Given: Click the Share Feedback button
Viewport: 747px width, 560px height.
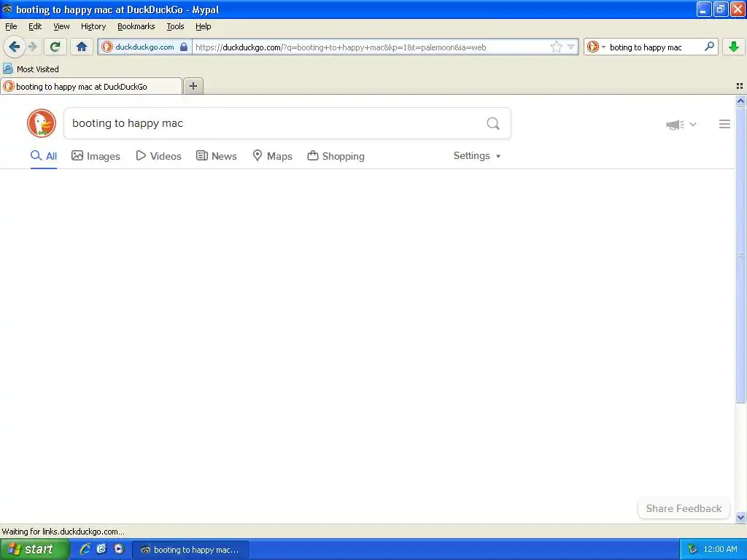Looking at the screenshot, I should click(684, 508).
